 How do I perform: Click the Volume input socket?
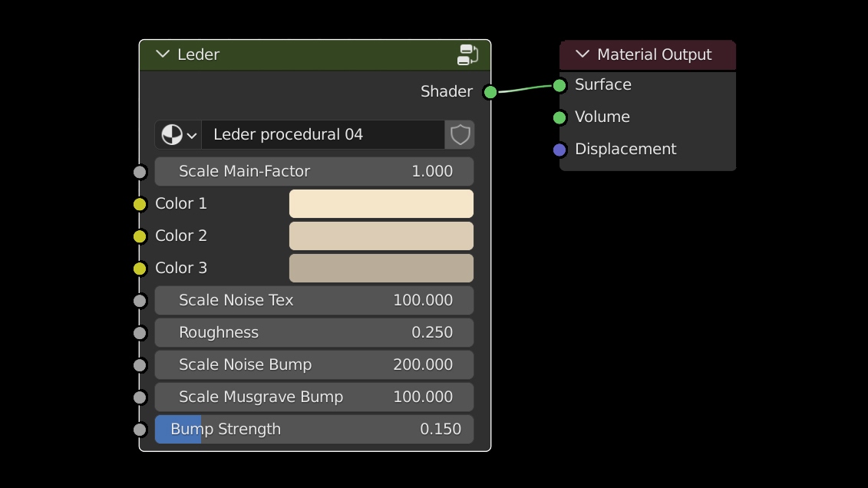(x=559, y=117)
